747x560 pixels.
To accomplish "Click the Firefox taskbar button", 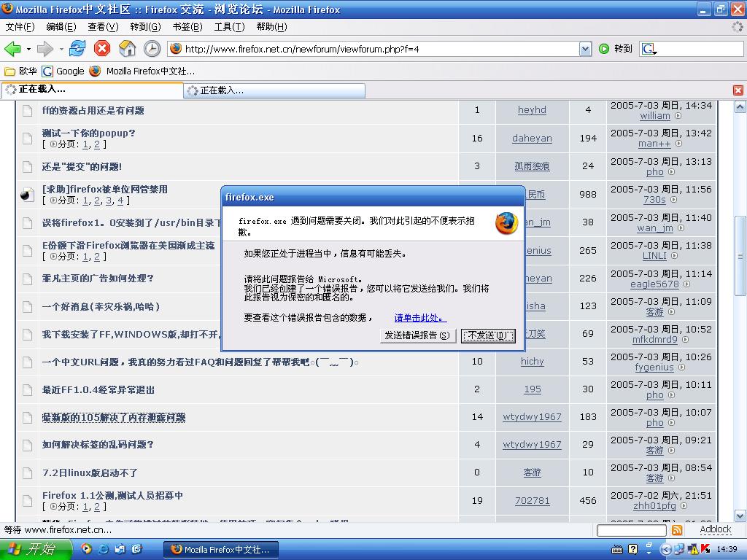I will click(221, 550).
